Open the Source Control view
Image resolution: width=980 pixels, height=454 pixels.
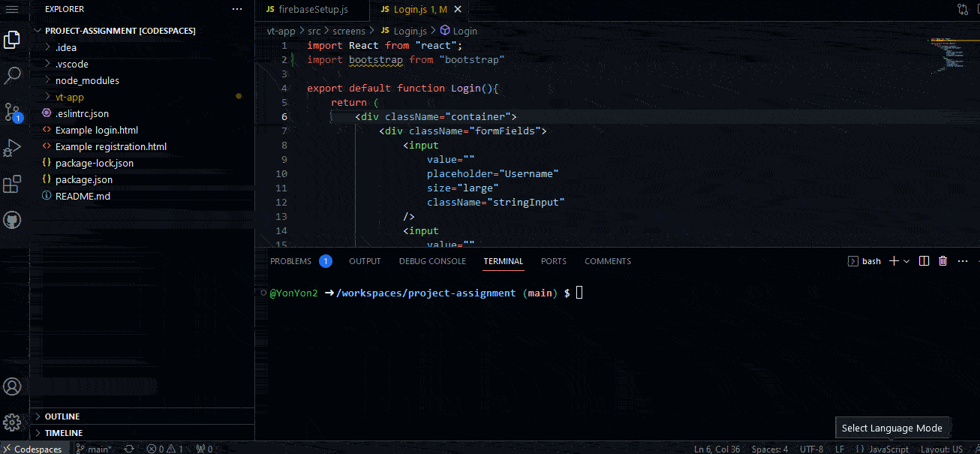tap(12, 113)
